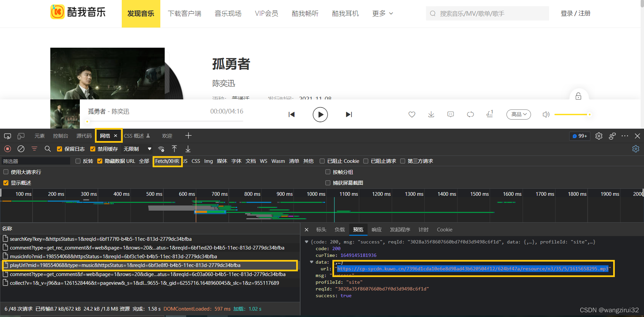Image resolution: width=644 pixels, height=317 pixels.
Task: Switch to the 元素 DevTools tab
Action: tap(40, 136)
